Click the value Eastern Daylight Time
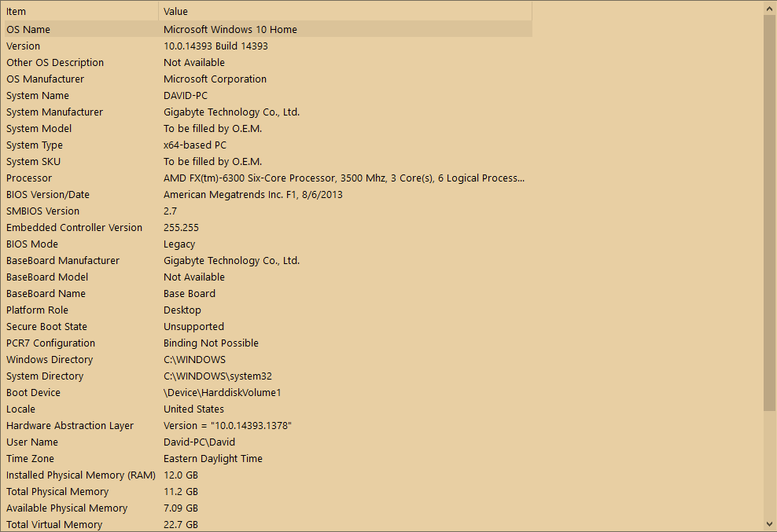Viewport: 777px width, 532px height. 213,459
